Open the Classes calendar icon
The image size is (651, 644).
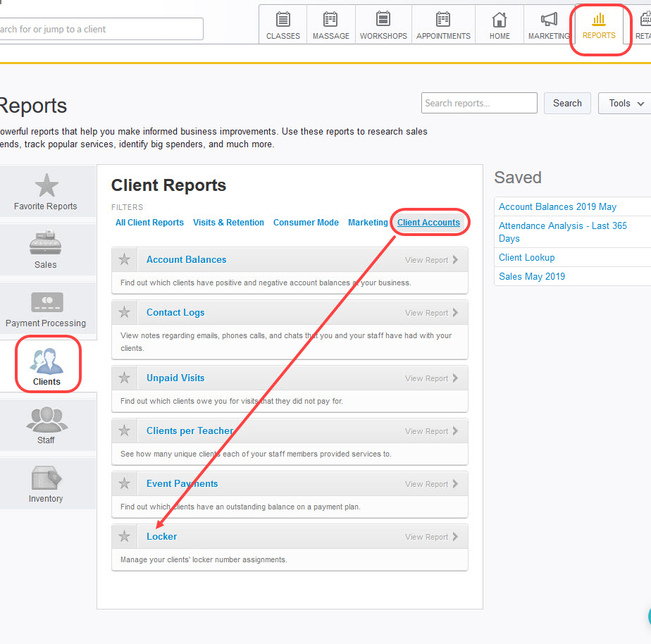(x=283, y=19)
